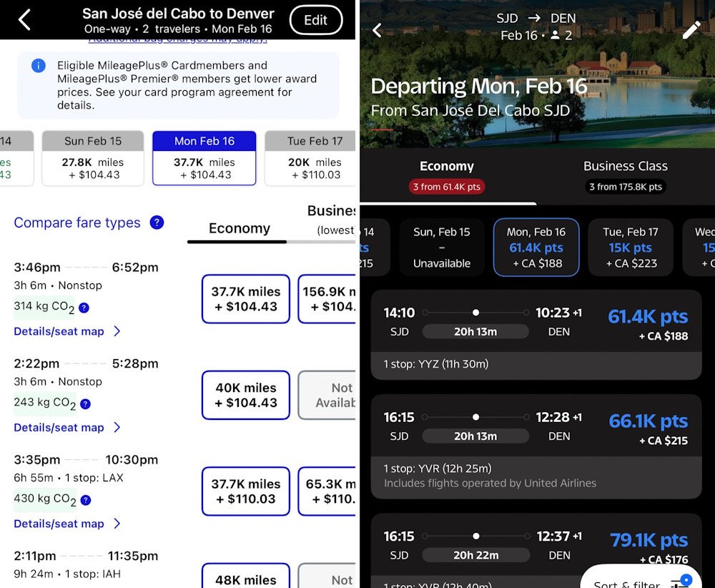Tap the pencil edit icon
Screen dimensions: 715x588
pyautogui.click(x=691, y=30)
